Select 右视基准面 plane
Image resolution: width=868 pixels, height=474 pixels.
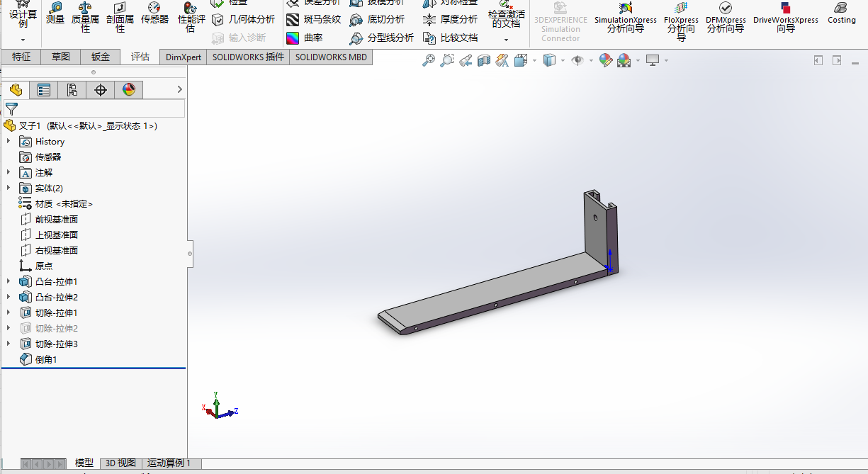pyautogui.click(x=49, y=250)
